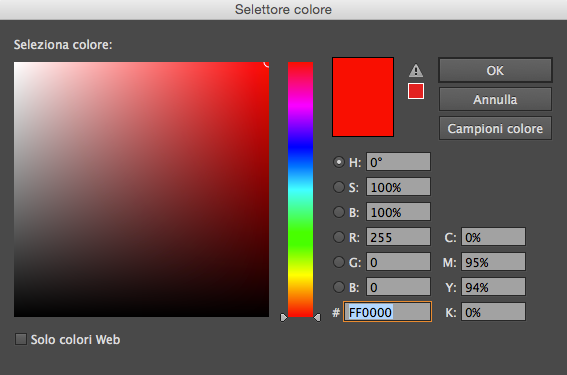Select the R red radio button
The image size is (567, 375).
point(339,237)
